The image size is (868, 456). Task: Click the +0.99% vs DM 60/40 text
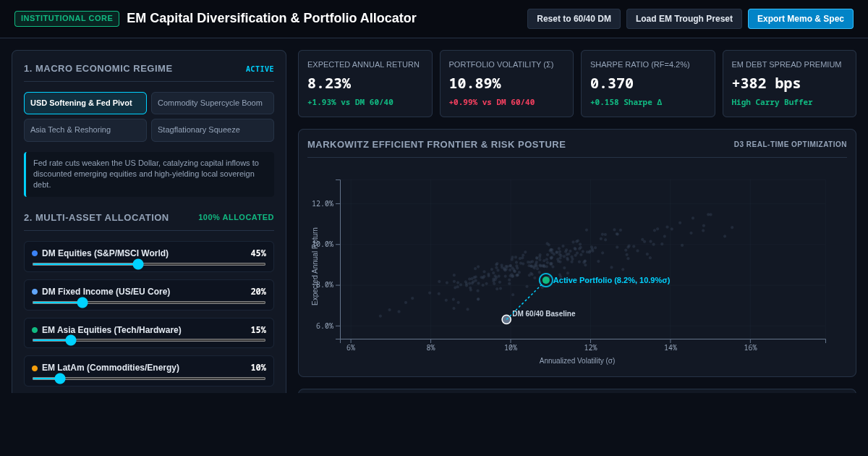[x=492, y=103]
